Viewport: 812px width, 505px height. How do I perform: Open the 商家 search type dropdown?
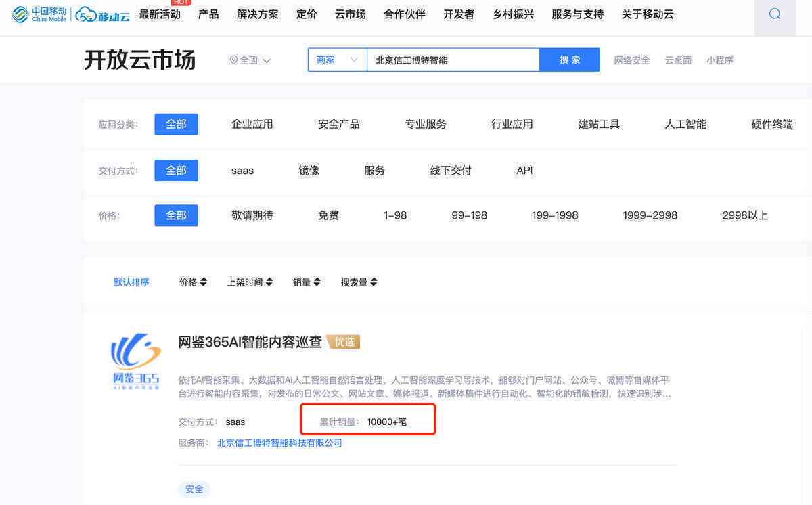coord(337,60)
